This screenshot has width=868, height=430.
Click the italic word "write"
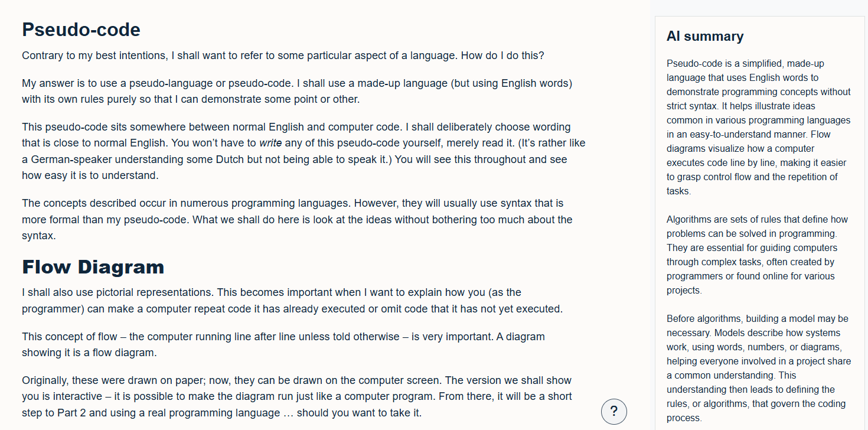270,143
